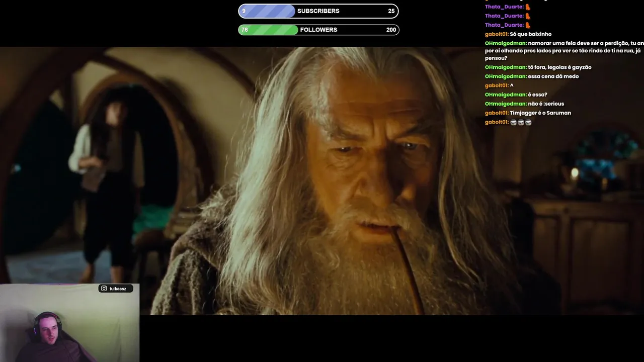Click the SUBSCRIBERS label text
644x362 pixels.
tap(318, 11)
